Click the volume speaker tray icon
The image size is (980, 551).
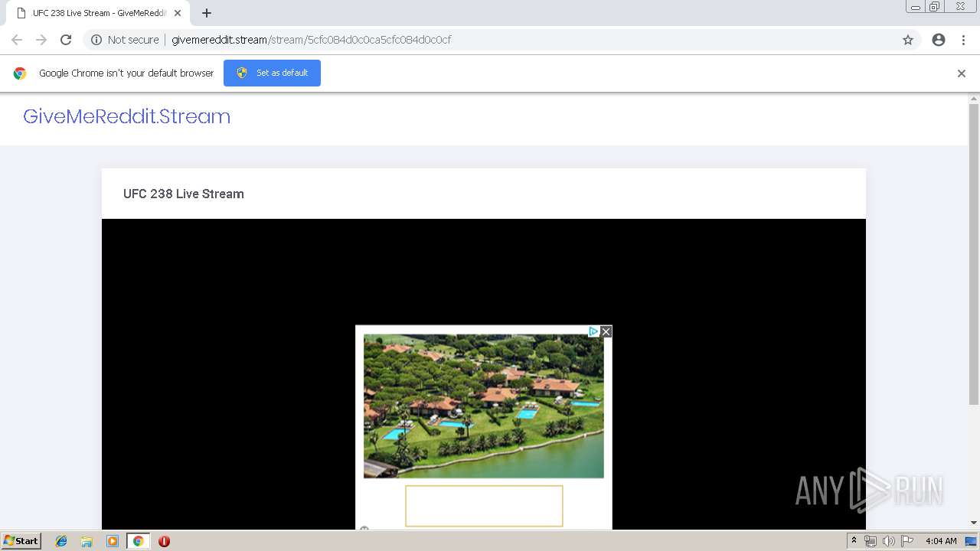pyautogui.click(x=888, y=541)
